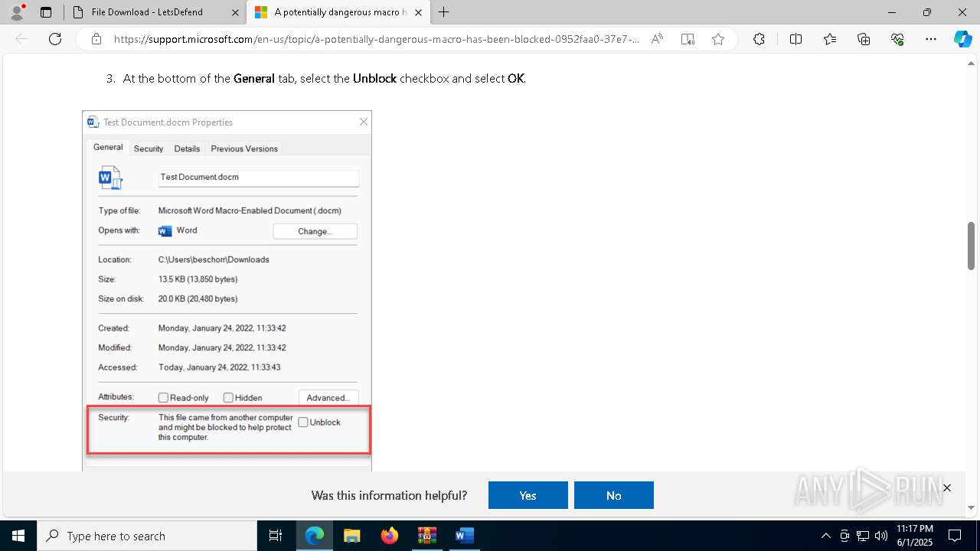This screenshot has width=980, height=551.
Task: Go back to the previous page
Action: coord(22,39)
